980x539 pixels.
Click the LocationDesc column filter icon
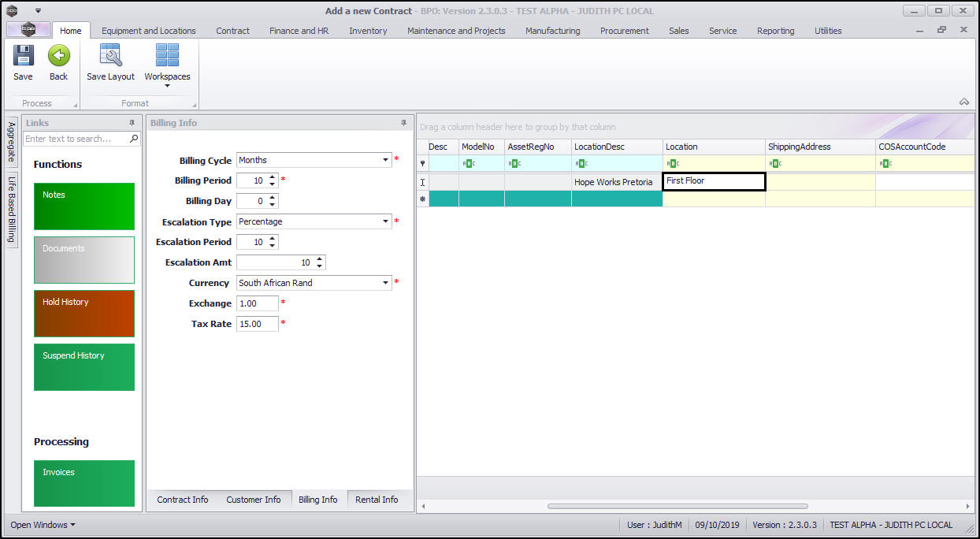pyautogui.click(x=581, y=164)
